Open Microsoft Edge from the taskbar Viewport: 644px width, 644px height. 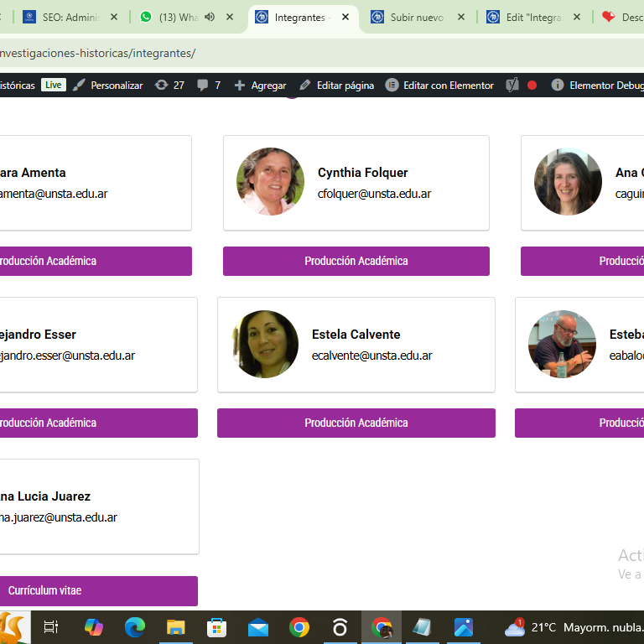click(135, 627)
